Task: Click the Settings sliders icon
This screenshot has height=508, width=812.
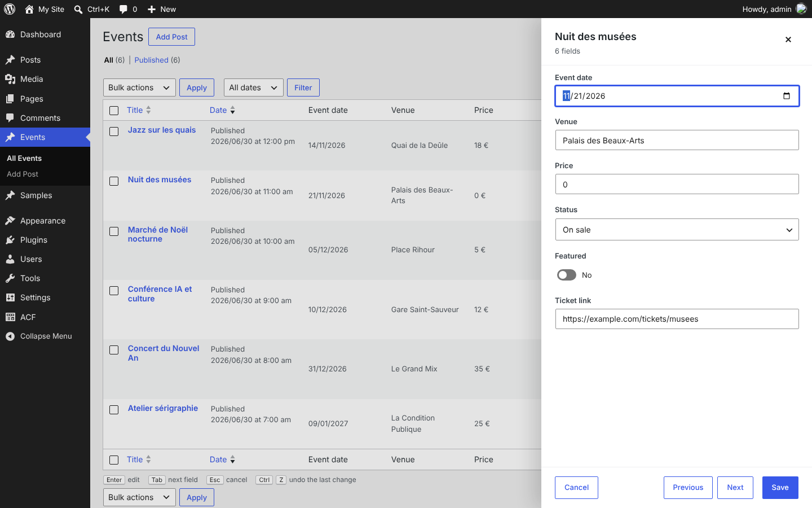Action: [10, 297]
